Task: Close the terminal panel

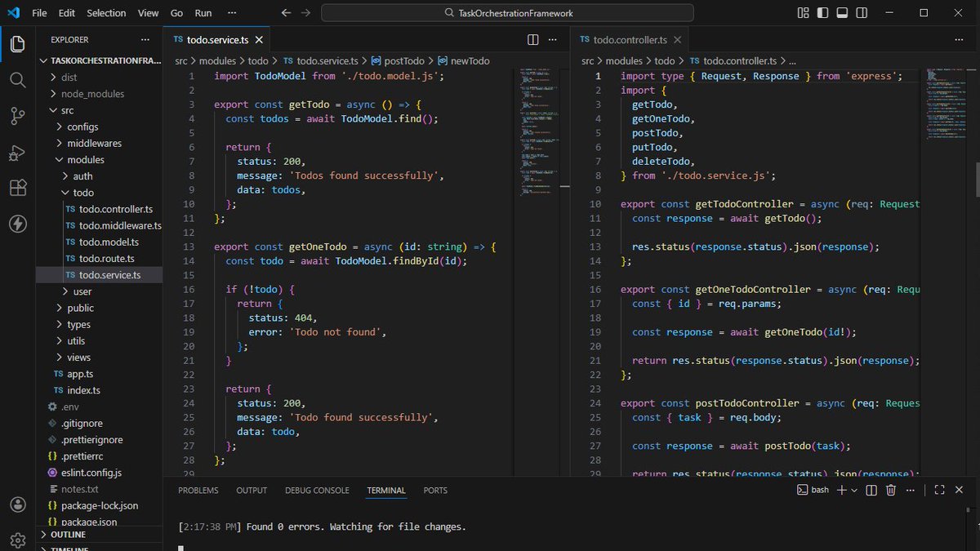Action: tap(960, 490)
